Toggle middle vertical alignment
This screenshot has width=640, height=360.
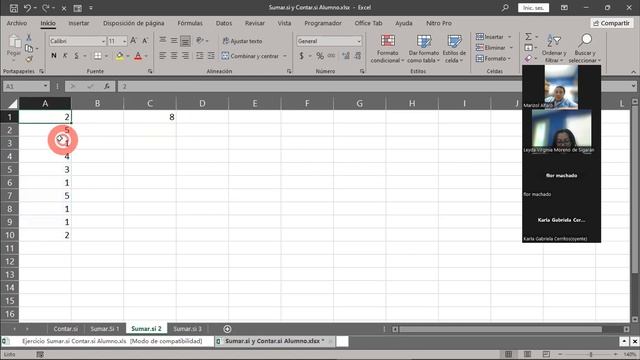(x=174, y=40)
